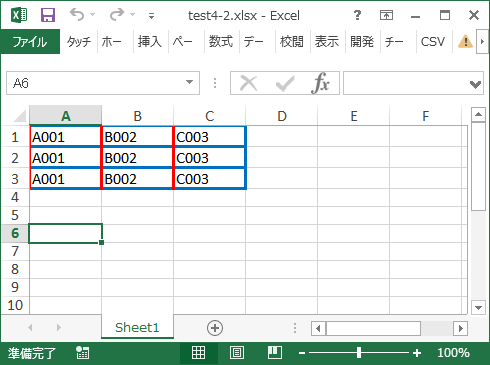
Task: Open the ファイル tab
Action: (30, 42)
